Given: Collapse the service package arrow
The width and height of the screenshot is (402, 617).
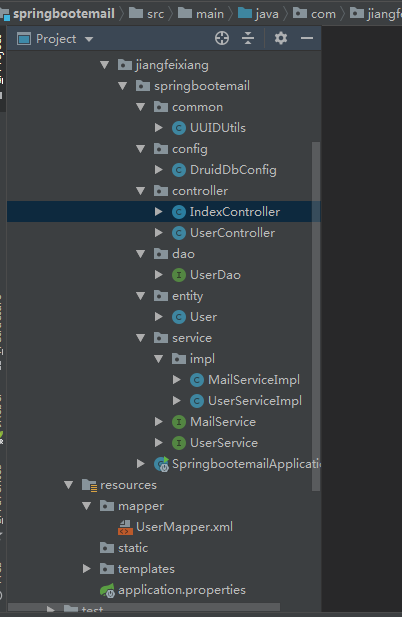Looking at the screenshot, I should pyautogui.click(x=140, y=338).
